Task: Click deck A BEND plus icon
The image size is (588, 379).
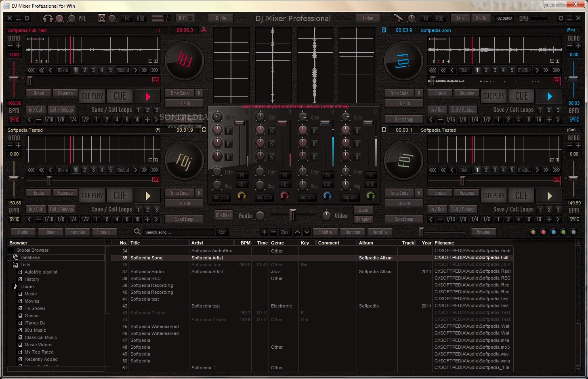Action: (18, 46)
